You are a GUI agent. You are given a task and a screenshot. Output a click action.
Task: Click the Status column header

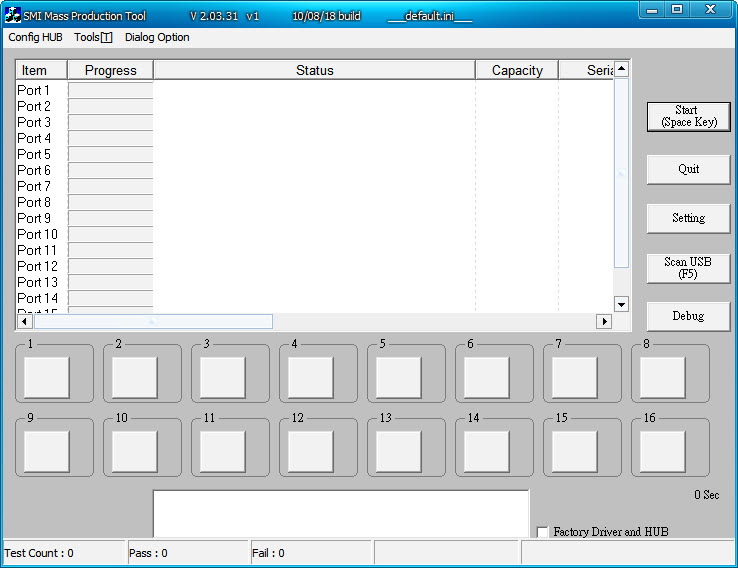click(314, 70)
